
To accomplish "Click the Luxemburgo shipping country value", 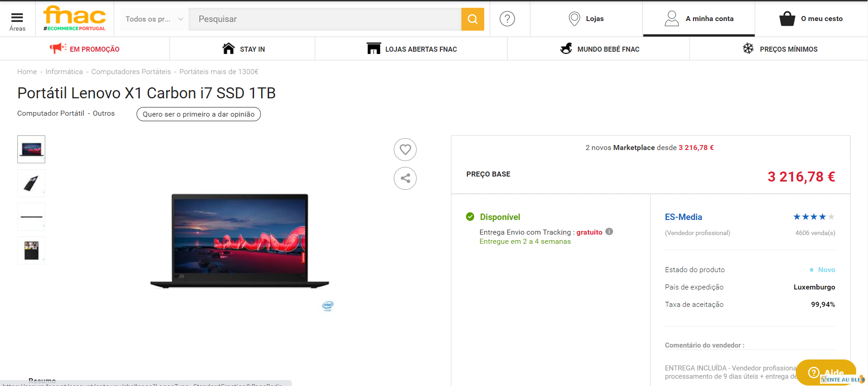I will tap(814, 287).
